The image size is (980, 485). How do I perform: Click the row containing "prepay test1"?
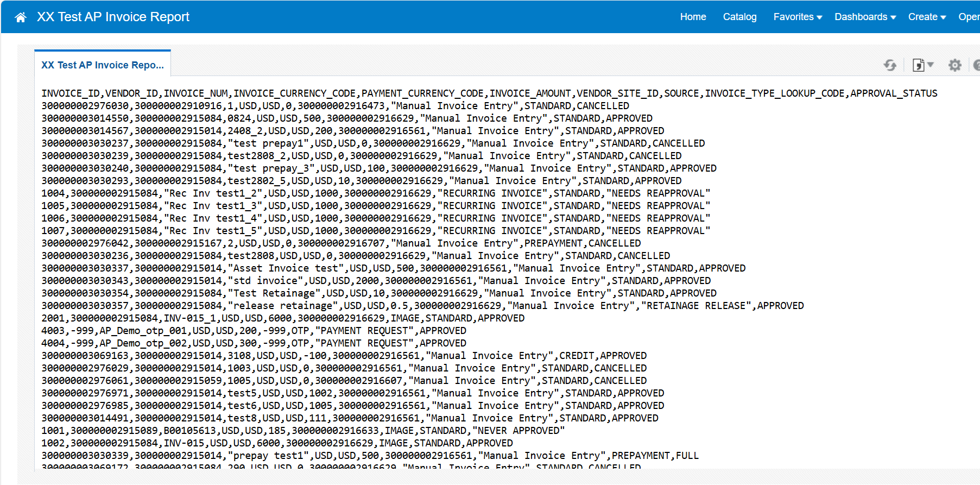370,456
